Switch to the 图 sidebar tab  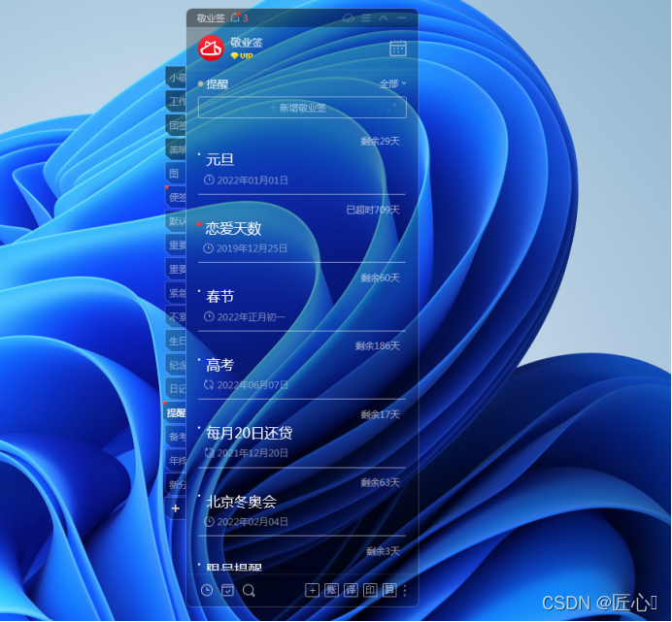(177, 174)
